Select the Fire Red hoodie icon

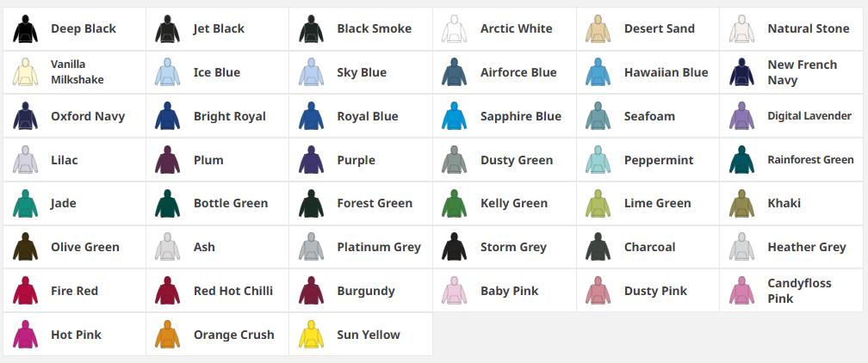(25, 291)
